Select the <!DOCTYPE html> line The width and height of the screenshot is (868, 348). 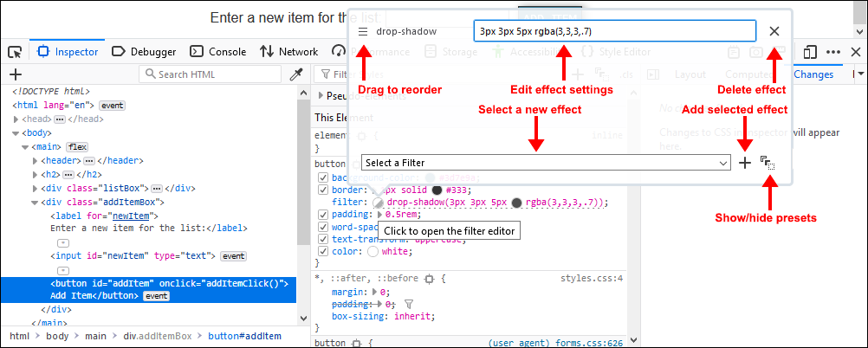click(51, 92)
